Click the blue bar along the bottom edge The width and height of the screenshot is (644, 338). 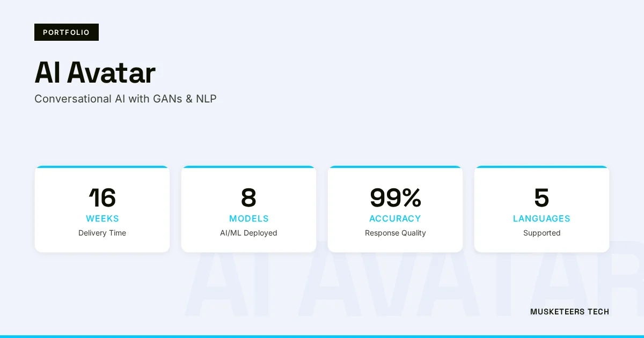pos(322,336)
